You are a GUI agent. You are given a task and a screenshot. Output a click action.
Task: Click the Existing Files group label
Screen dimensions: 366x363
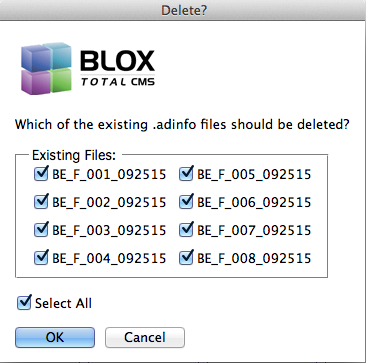point(74,155)
